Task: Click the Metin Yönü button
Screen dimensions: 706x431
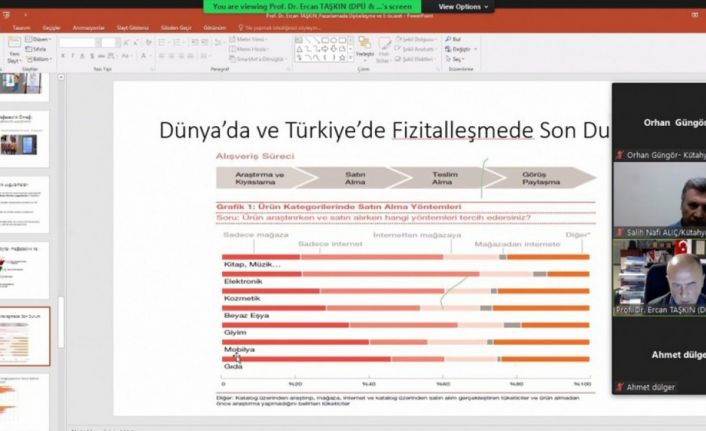Action: 250,39
